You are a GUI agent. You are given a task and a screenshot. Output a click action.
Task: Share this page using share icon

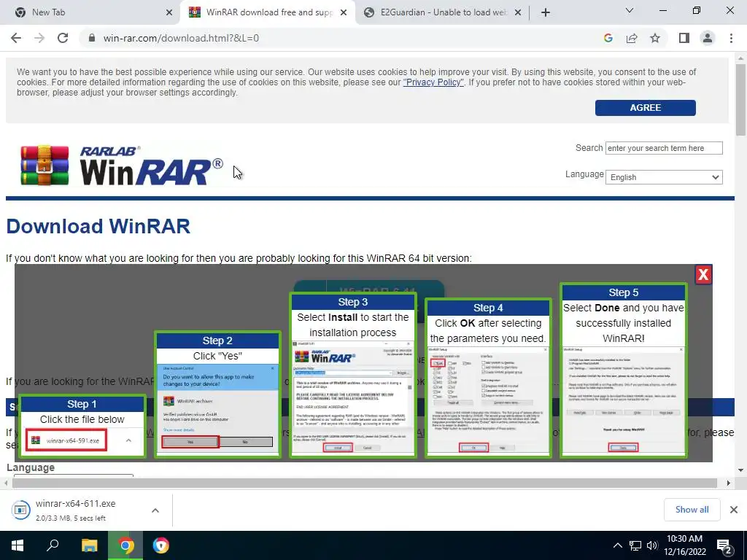tap(632, 38)
